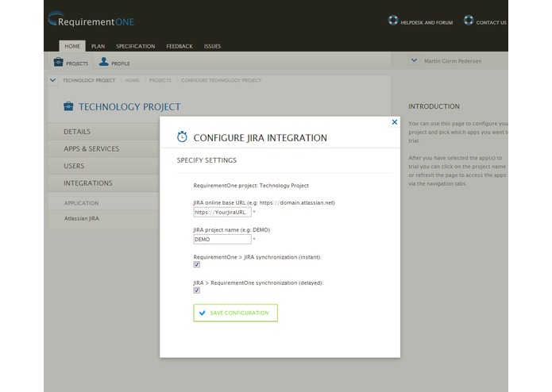Click the Helpdesk and Forum lifebuoy icon
Screen dimensions: 552x392
click(x=393, y=20)
